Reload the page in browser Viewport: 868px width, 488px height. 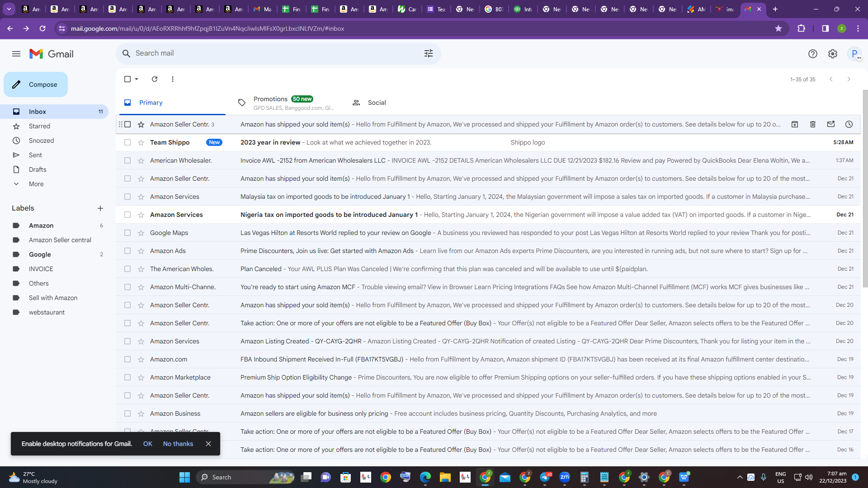tap(42, 28)
